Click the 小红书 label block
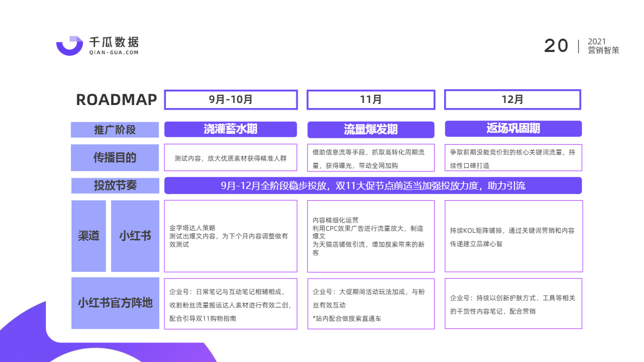The image size is (644, 362). tap(135, 236)
